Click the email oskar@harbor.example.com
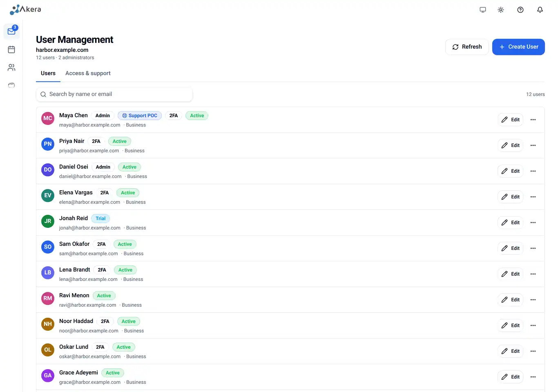The height and width of the screenshot is (392, 558). point(90,356)
